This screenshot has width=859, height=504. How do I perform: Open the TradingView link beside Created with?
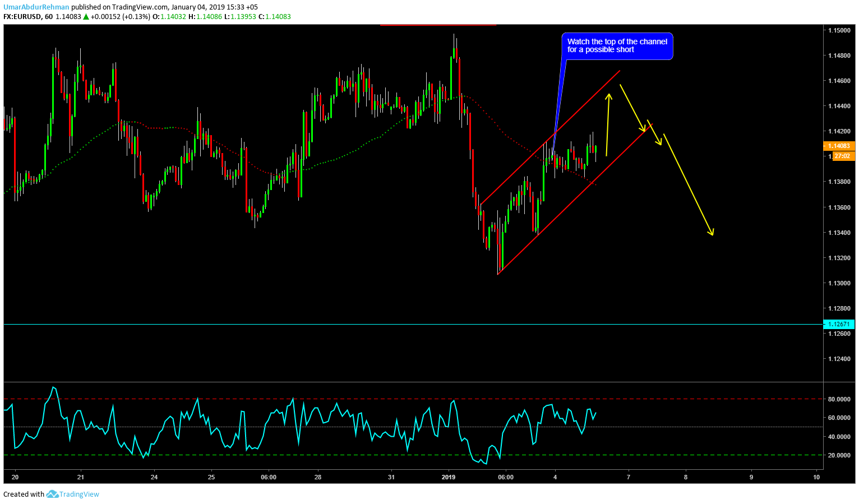point(79,494)
